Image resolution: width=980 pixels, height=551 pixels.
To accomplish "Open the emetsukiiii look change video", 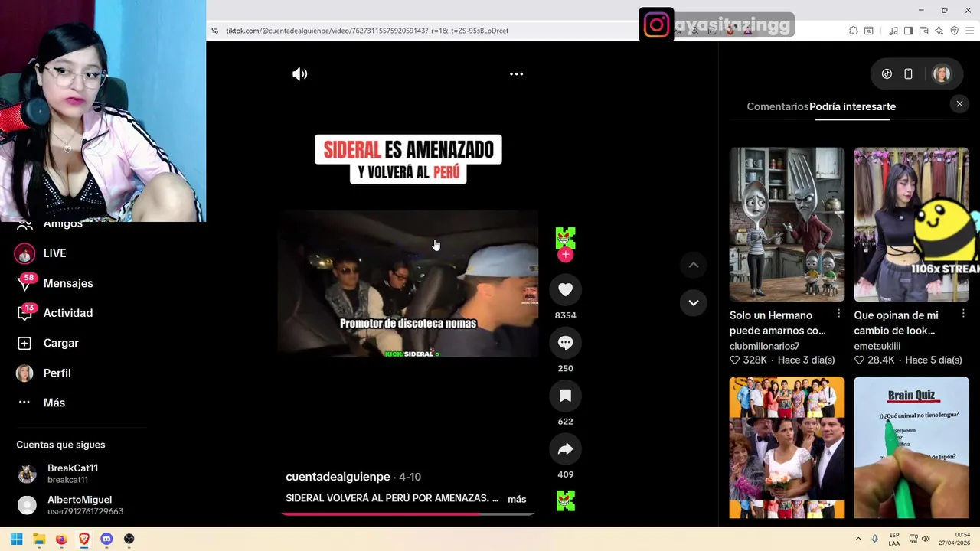I will tap(911, 225).
